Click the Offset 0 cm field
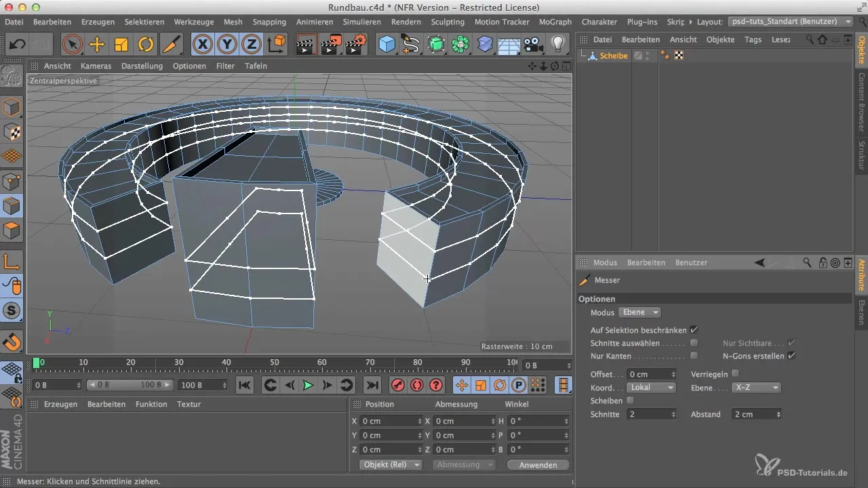The height and width of the screenshot is (488, 868). [x=652, y=374]
